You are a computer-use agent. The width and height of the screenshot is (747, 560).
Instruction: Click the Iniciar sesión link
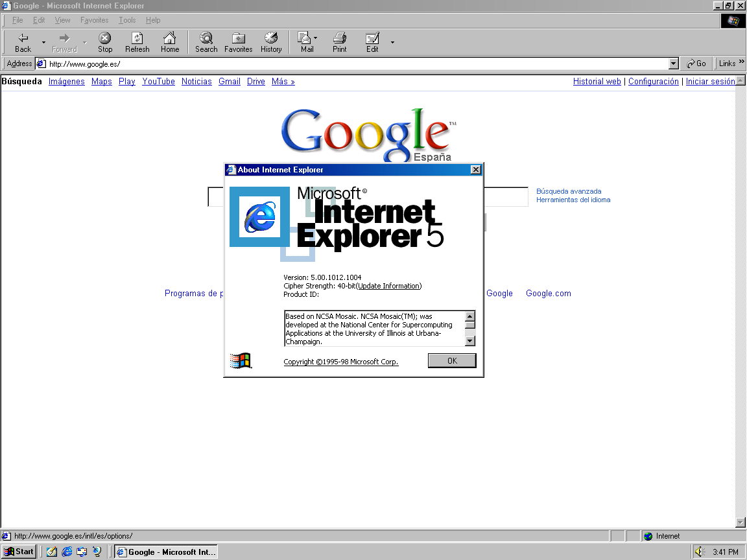click(710, 82)
